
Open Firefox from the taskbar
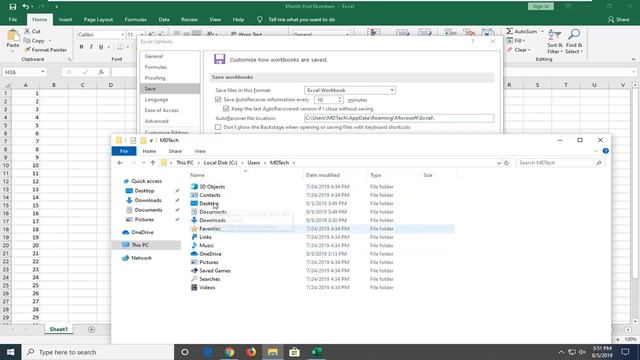[251, 352]
